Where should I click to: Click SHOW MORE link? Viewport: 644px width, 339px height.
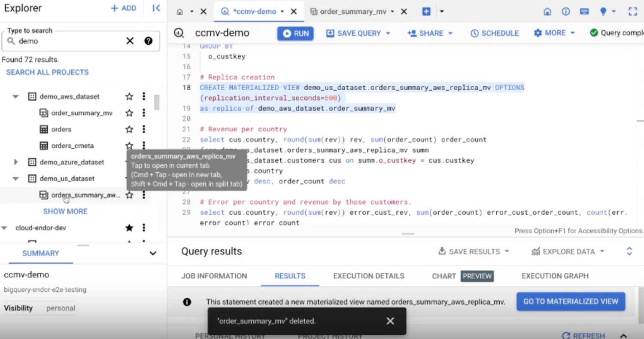[x=65, y=211]
